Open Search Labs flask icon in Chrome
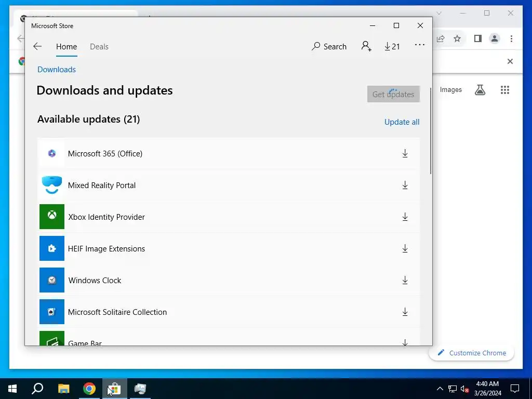The height and width of the screenshot is (399, 532). point(480,89)
